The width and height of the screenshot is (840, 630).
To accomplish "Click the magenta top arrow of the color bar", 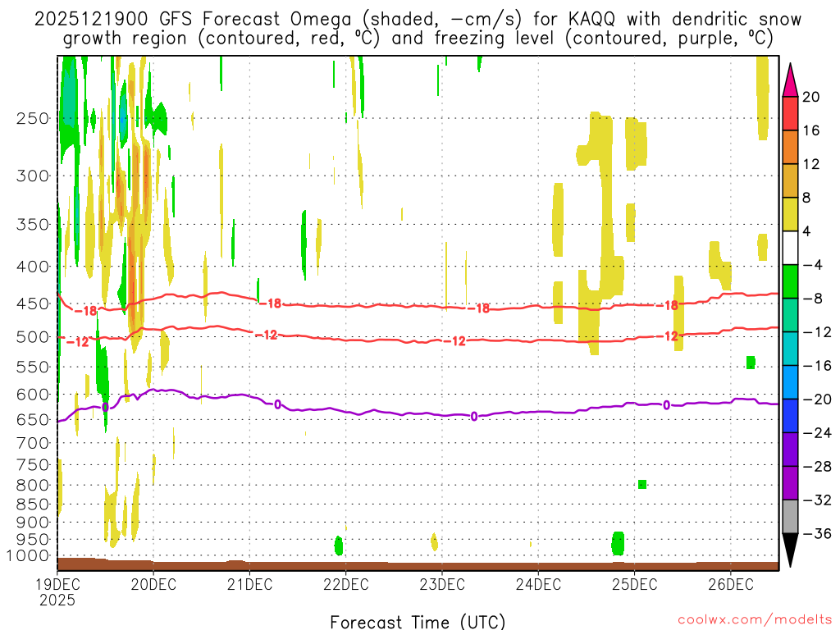I will [790, 80].
